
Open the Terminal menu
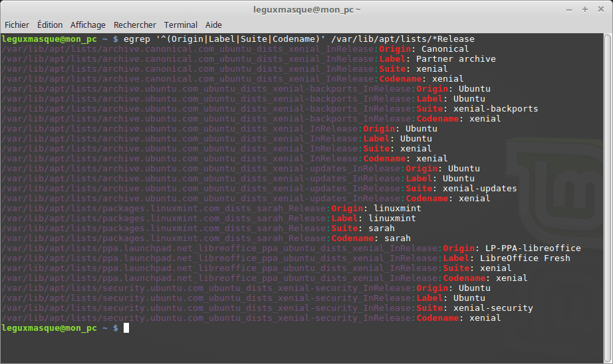[x=181, y=25]
